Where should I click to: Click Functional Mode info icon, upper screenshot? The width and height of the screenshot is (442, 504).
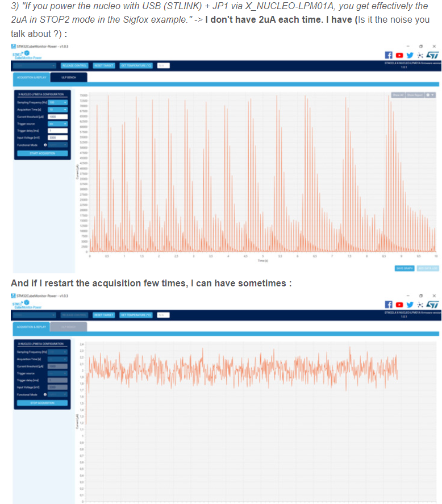(45, 145)
